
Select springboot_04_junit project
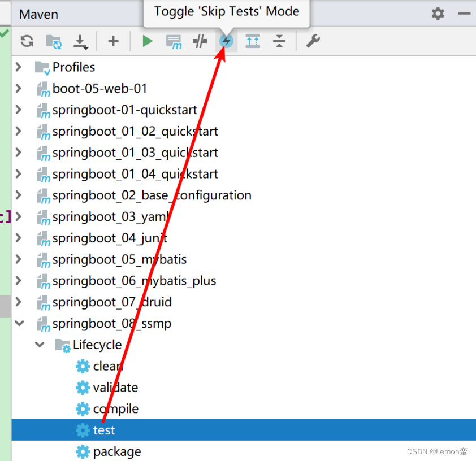click(x=110, y=238)
